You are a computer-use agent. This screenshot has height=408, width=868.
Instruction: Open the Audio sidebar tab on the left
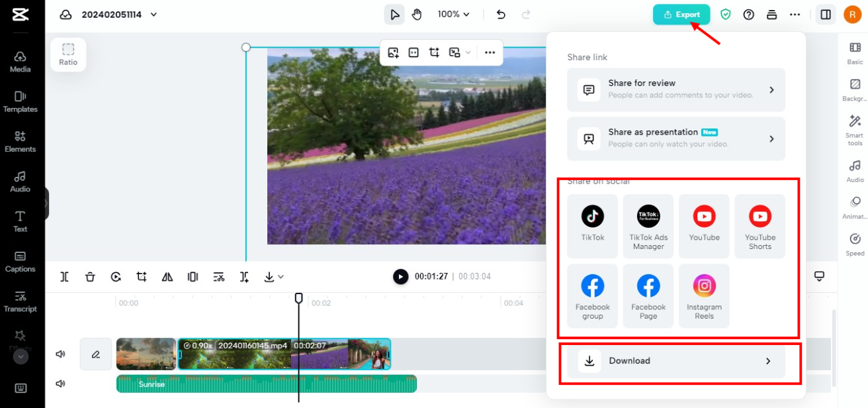pos(20,181)
